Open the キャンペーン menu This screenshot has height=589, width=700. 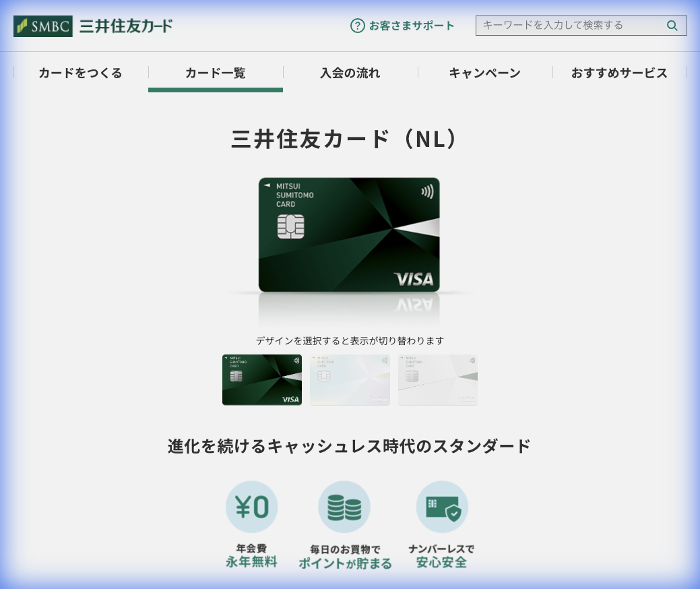coord(484,73)
